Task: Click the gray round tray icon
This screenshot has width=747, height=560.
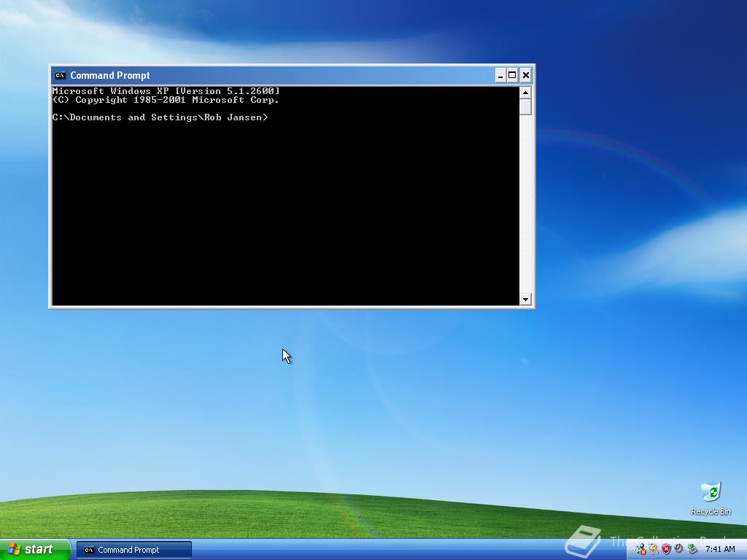Action: [678, 549]
